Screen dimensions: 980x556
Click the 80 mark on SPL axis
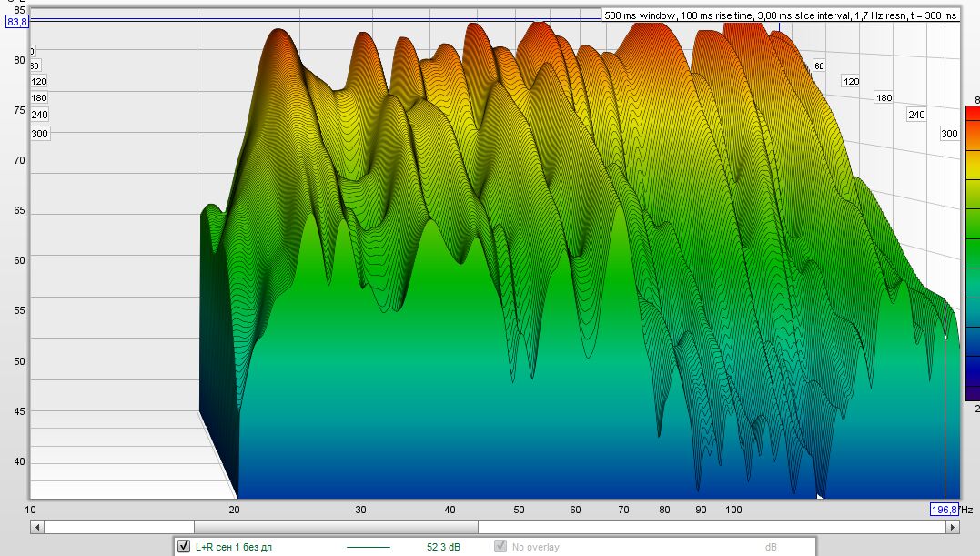pos(18,60)
